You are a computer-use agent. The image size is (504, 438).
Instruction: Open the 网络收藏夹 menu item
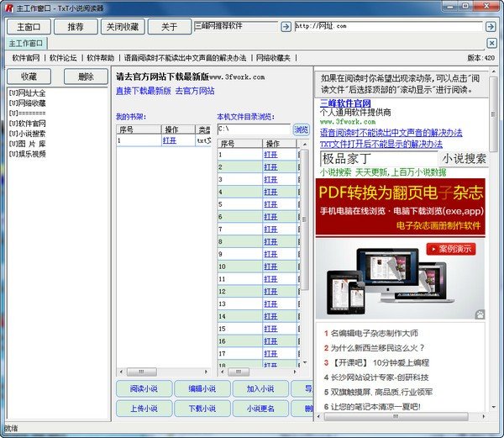pyautogui.click(x=273, y=58)
